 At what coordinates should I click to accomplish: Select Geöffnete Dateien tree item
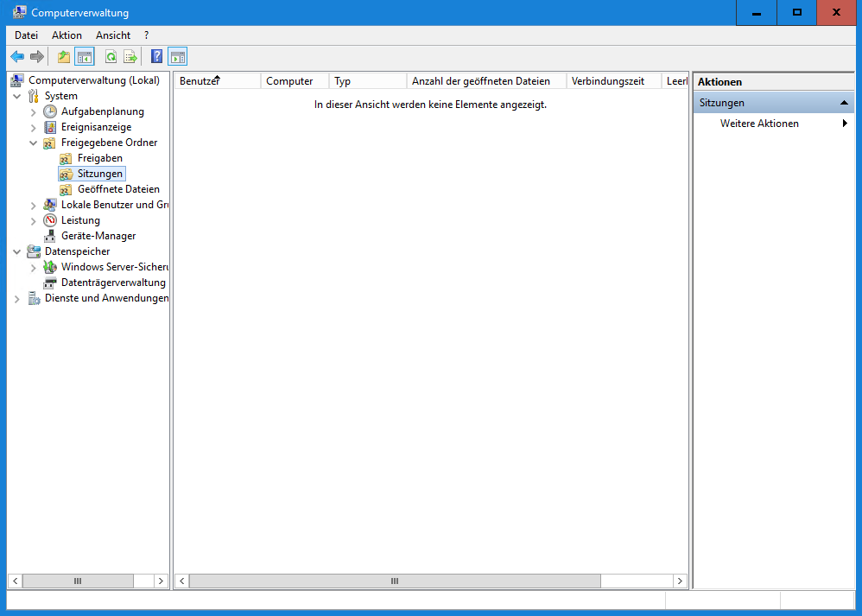click(x=118, y=189)
